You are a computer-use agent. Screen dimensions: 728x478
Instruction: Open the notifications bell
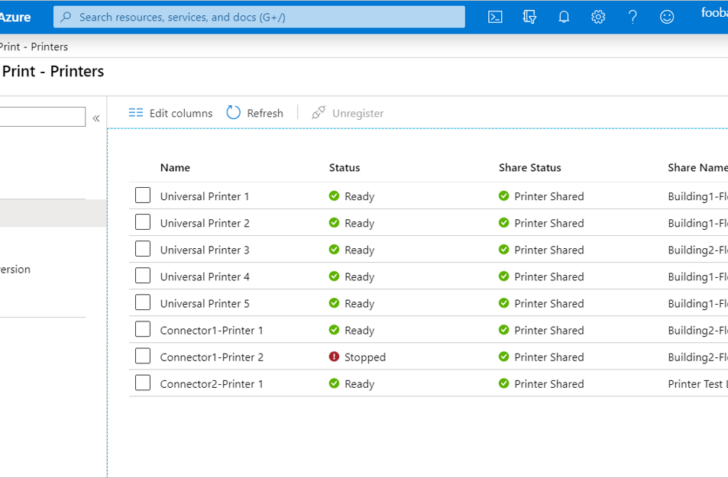(x=564, y=17)
